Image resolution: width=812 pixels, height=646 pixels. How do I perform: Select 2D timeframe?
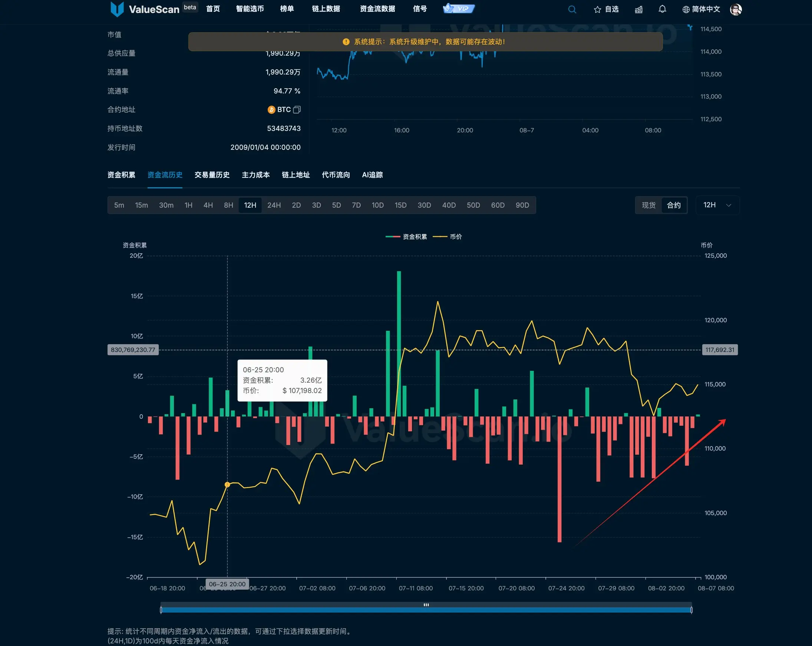(x=296, y=205)
